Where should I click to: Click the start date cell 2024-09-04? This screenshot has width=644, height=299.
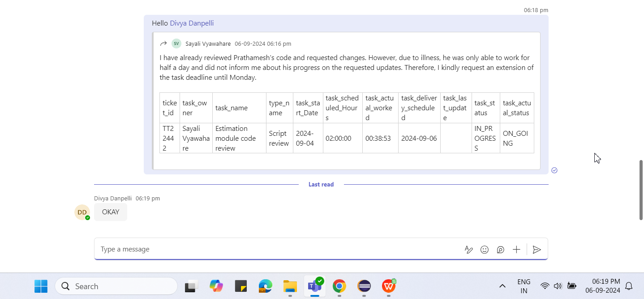[x=308, y=138]
